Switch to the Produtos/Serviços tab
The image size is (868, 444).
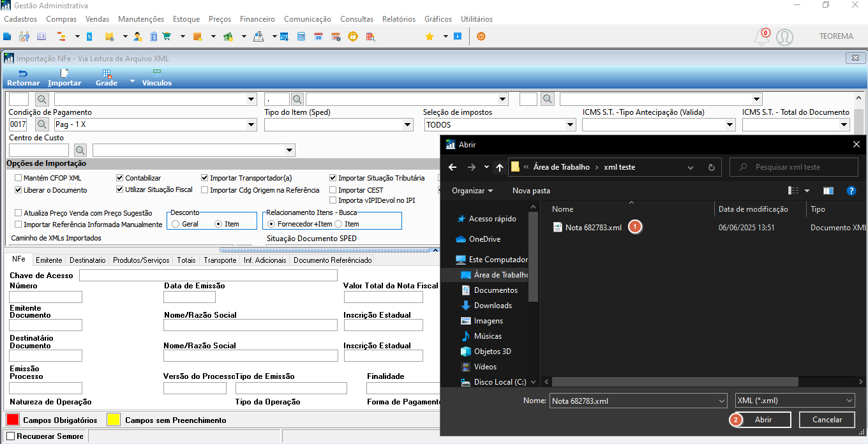click(x=141, y=260)
